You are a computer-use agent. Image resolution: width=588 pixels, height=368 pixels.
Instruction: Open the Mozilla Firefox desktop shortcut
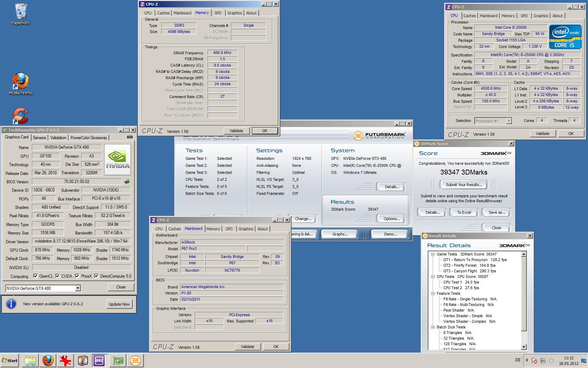click(x=21, y=84)
